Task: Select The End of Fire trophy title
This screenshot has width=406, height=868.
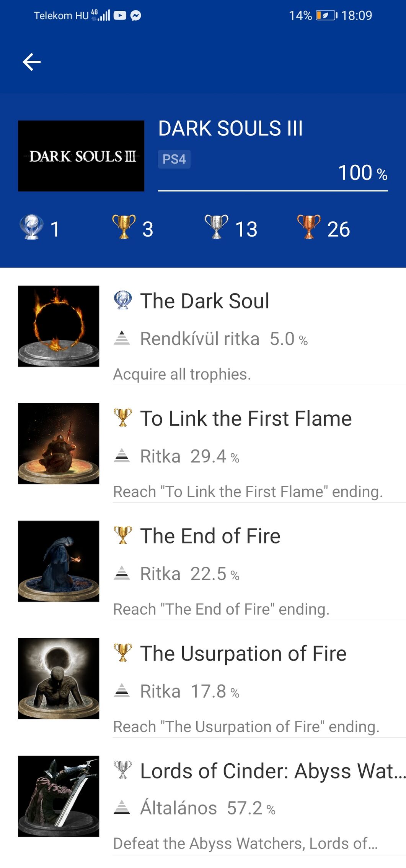Action: 210,536
